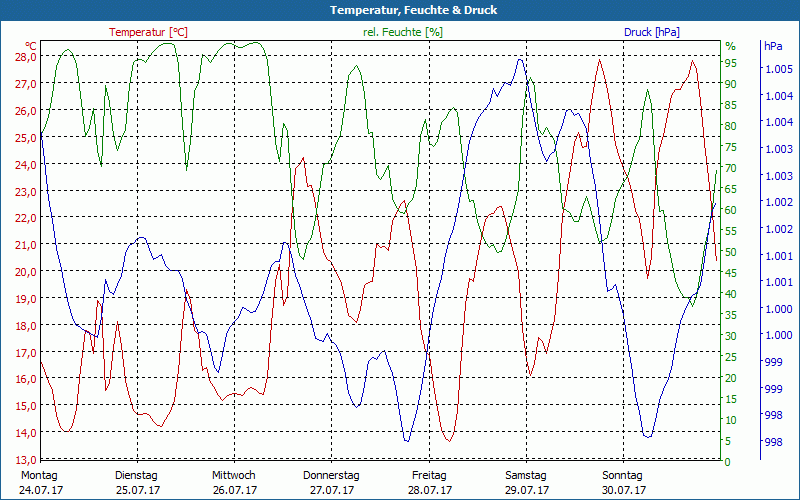Select the red 'Temperatur [°C]' legend label
The width and height of the screenshot is (800, 500).
coord(148,32)
